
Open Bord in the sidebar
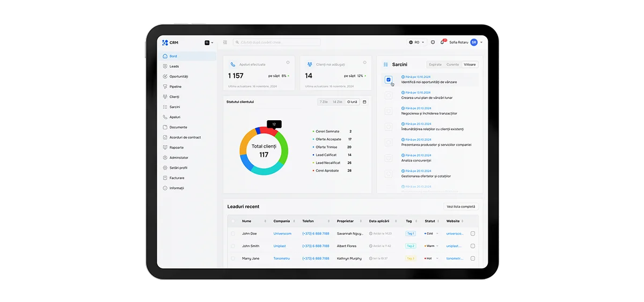[187, 56]
